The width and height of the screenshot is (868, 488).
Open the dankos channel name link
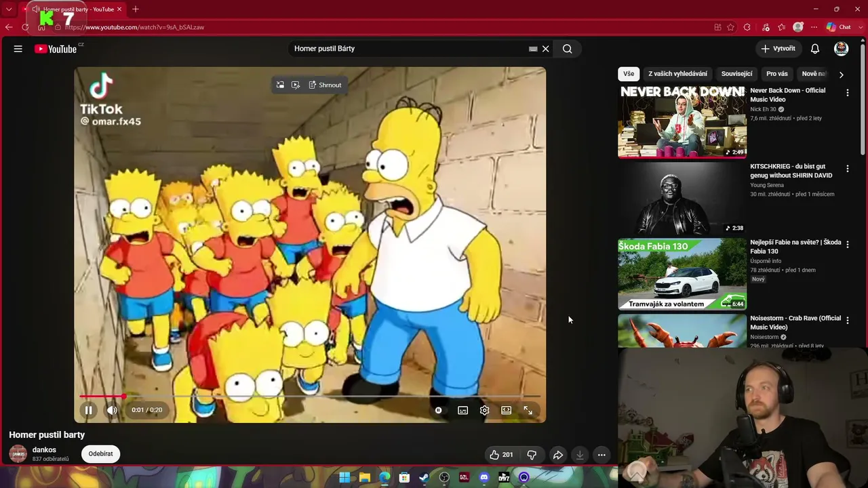[44, 450]
